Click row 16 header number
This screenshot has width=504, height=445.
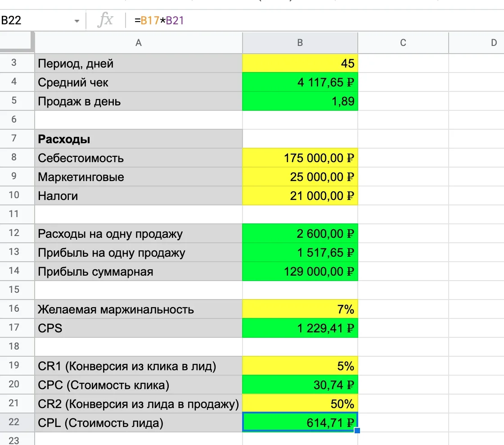(x=13, y=309)
